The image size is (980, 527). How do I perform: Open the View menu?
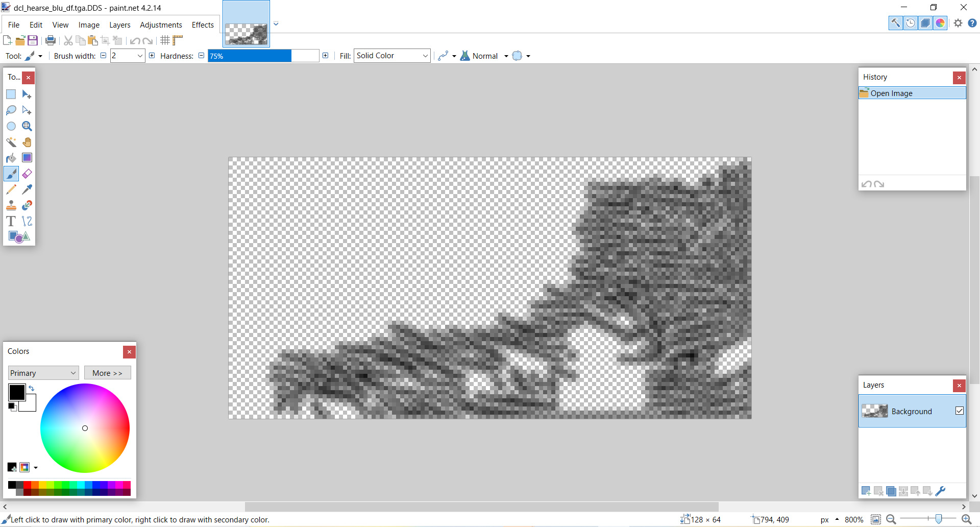tap(60, 25)
